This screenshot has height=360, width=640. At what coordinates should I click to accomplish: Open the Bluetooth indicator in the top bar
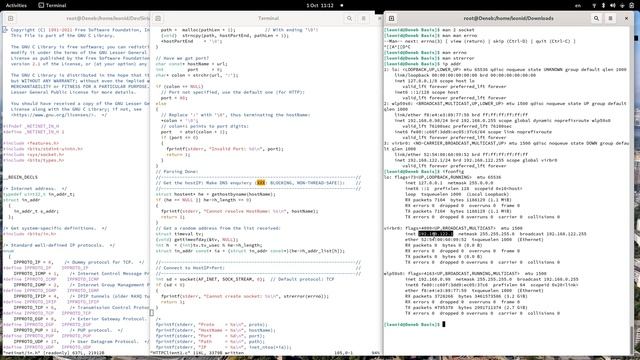[603, 5]
